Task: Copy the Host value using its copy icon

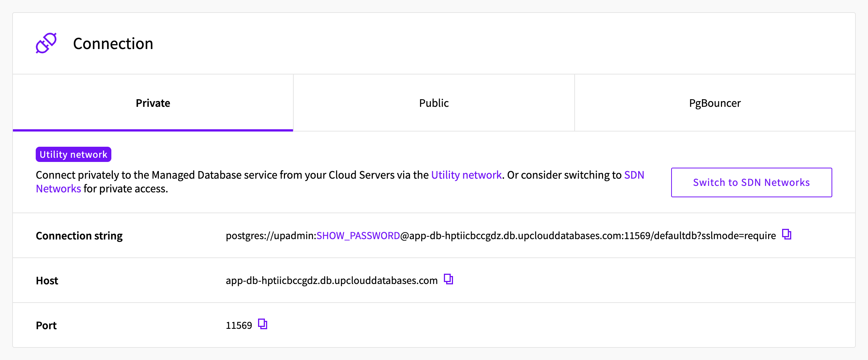Action: coord(448,279)
